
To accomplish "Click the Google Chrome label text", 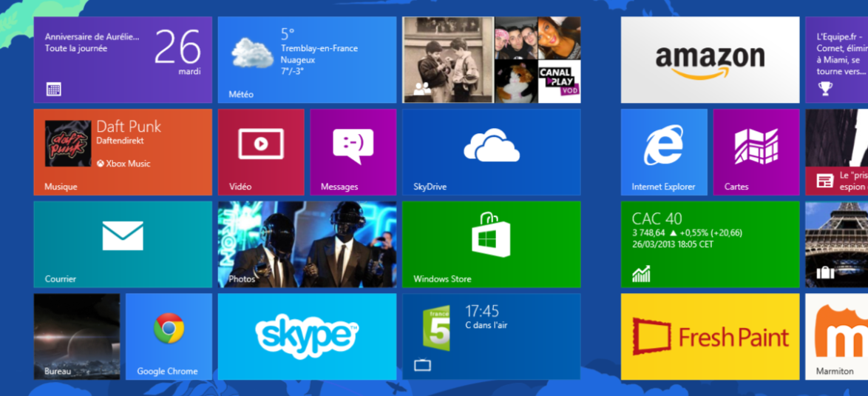I will pyautogui.click(x=167, y=372).
